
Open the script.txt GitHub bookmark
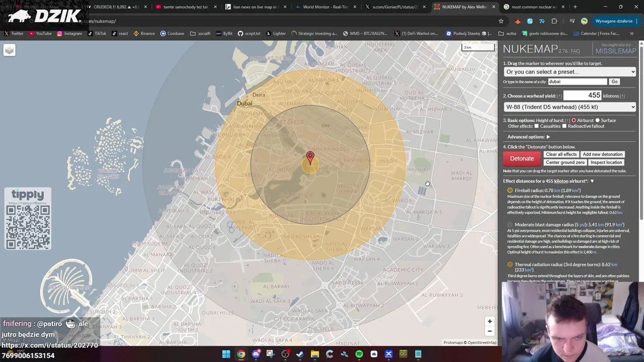249,34
